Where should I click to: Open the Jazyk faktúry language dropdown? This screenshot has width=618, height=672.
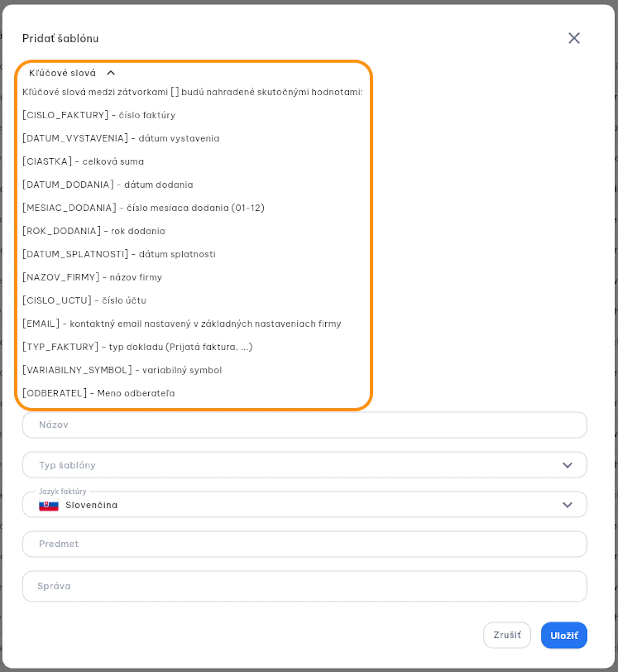pyautogui.click(x=304, y=504)
